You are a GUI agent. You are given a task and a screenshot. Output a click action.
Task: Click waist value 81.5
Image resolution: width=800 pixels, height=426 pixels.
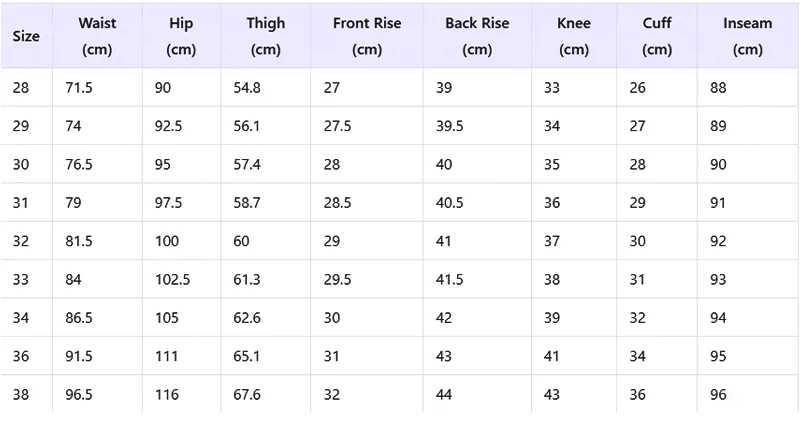pyautogui.click(x=79, y=241)
